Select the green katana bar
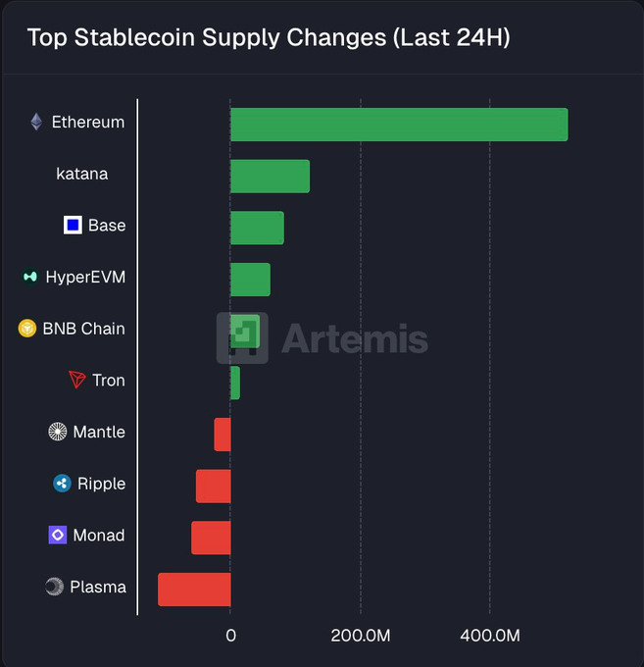Image resolution: width=644 pixels, height=667 pixels. click(x=270, y=177)
